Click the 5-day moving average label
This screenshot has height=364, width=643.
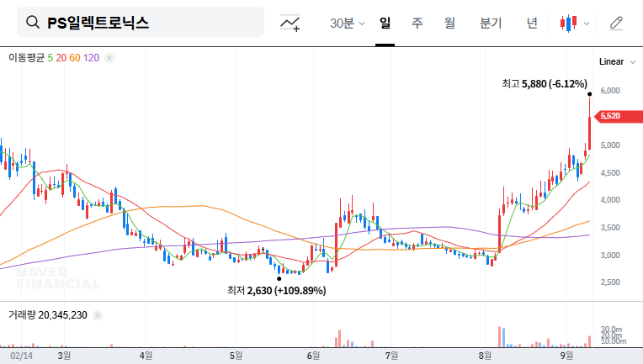click(50, 58)
